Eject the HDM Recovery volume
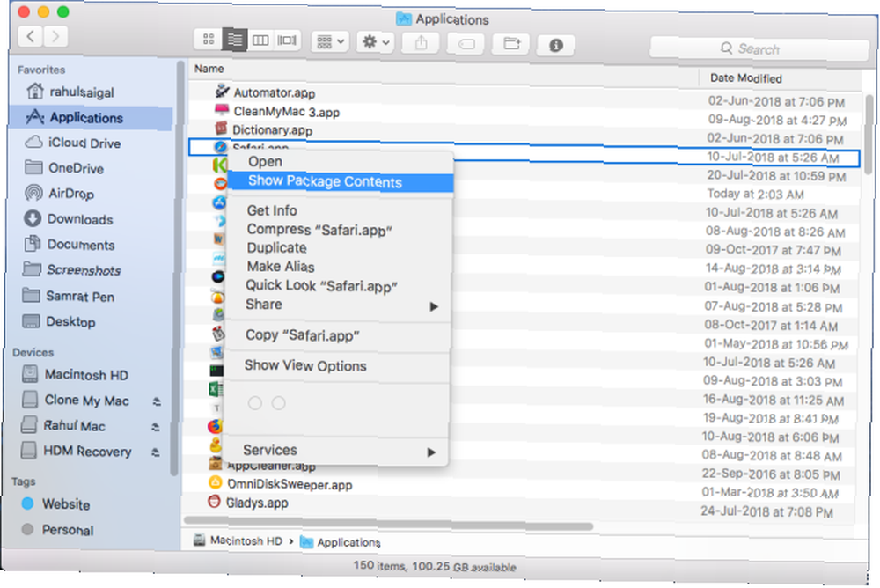The height and width of the screenshot is (588, 880). coord(156,452)
